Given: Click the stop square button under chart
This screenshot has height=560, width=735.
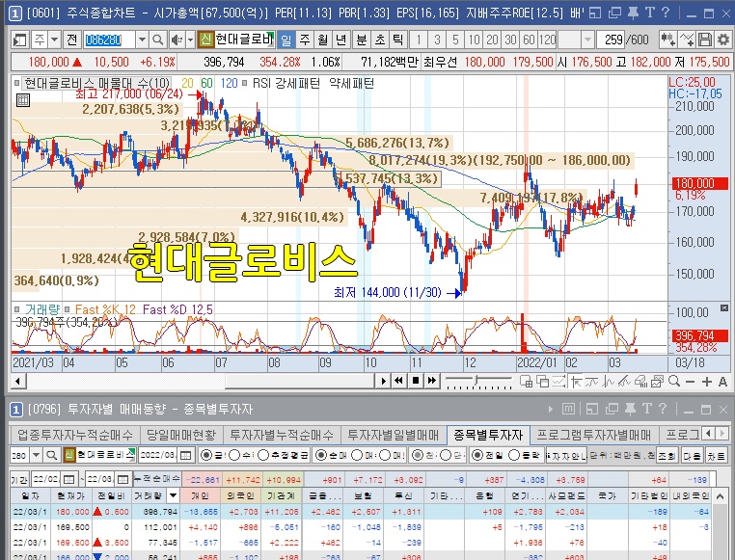Looking at the screenshot, I should (x=415, y=381).
